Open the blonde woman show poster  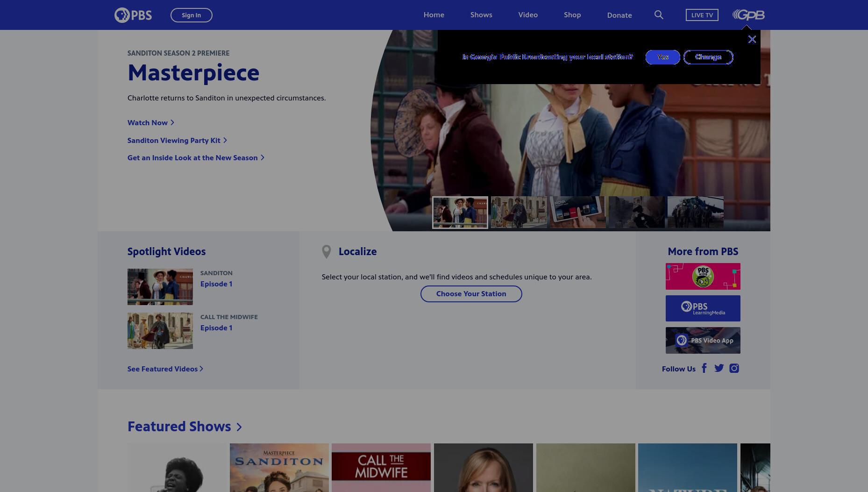(484, 468)
